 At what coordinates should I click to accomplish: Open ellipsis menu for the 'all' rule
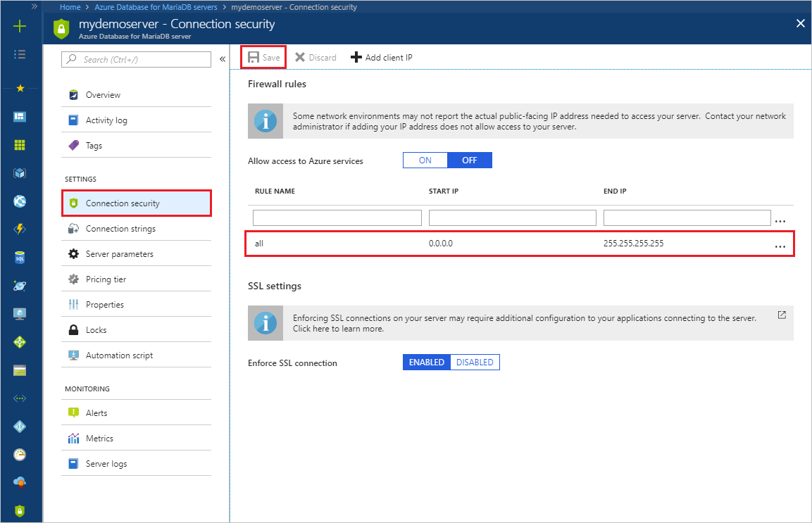[780, 246]
